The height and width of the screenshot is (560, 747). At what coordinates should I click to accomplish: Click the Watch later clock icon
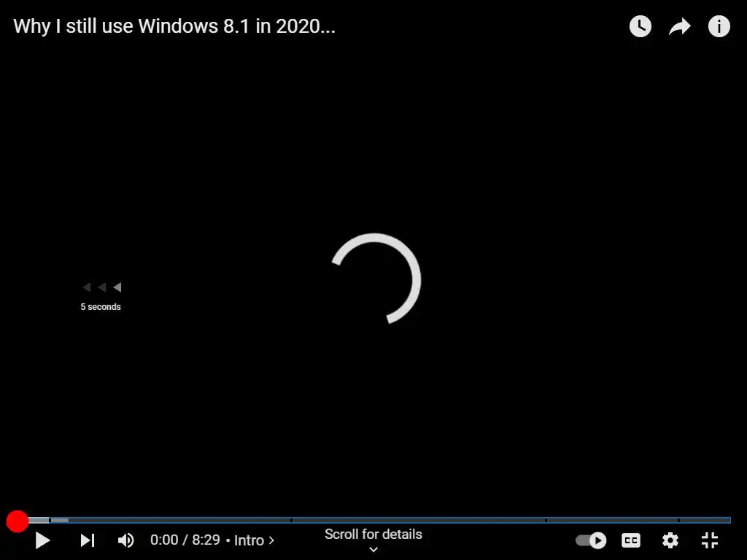pos(640,26)
